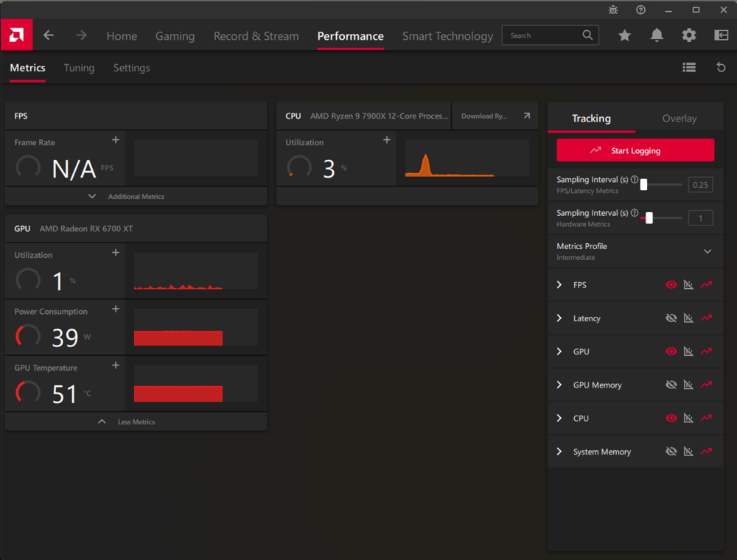
Task: Hide CPU metrics using eye toggle
Action: (671, 418)
